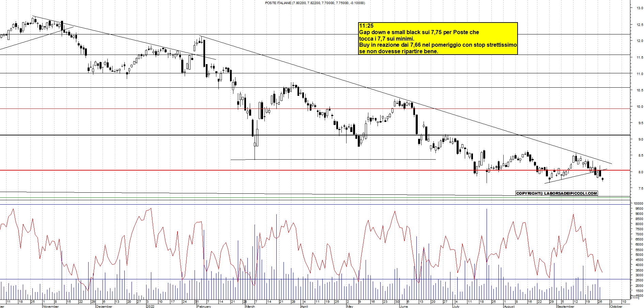
Task: Click the 11.5 price axis label
Action: pyautogui.click(x=640, y=58)
